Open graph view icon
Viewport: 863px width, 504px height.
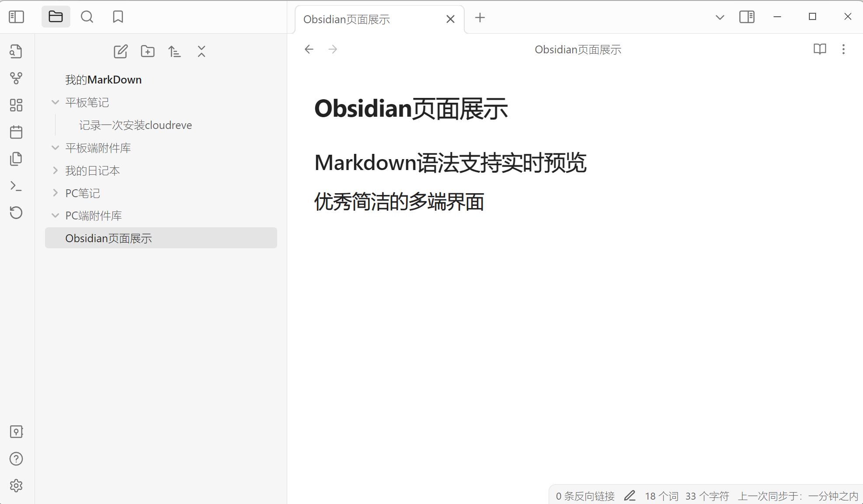point(16,78)
